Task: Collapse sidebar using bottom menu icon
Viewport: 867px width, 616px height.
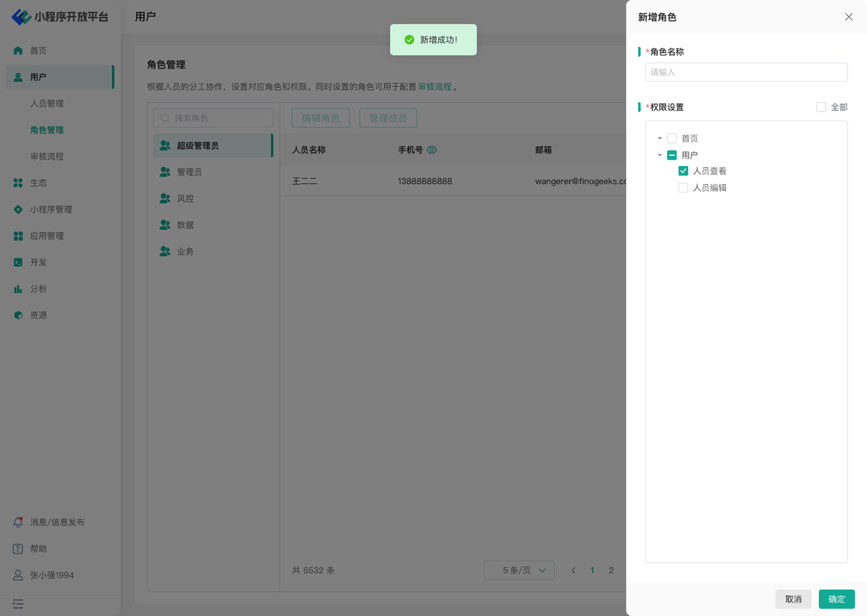Action: 18,604
